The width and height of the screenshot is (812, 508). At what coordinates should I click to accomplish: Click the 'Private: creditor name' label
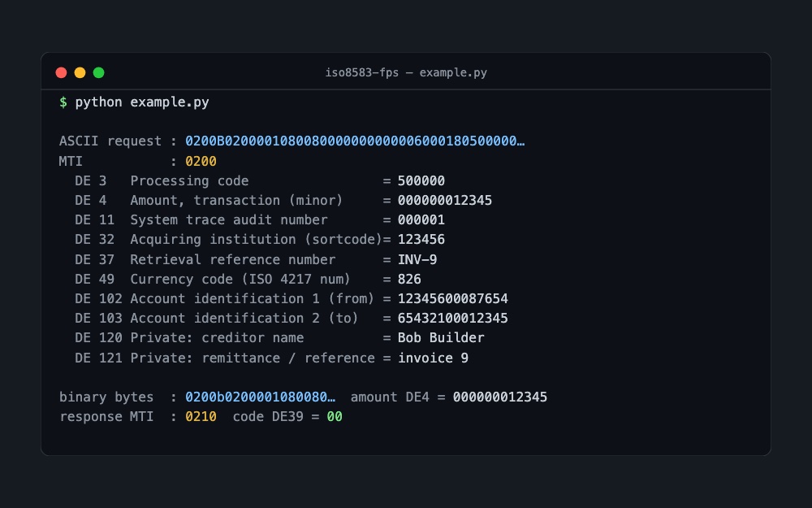[x=217, y=338]
